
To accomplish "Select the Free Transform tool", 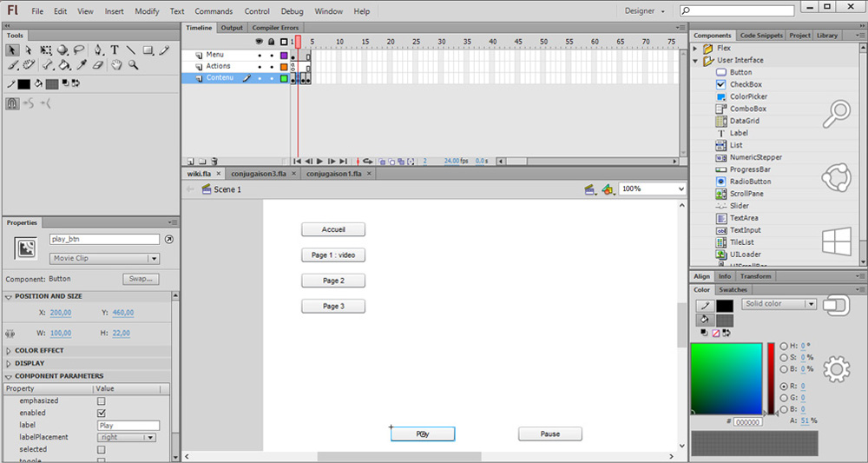I will [x=45, y=50].
